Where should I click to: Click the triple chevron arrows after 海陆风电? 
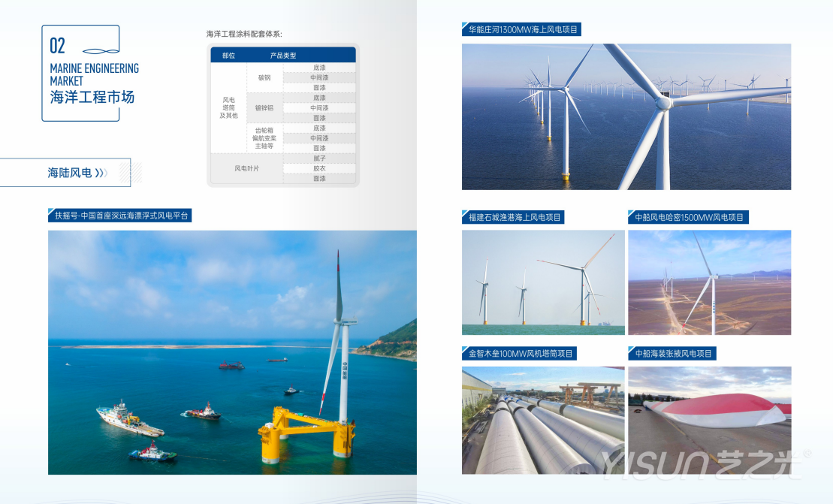coord(101,174)
